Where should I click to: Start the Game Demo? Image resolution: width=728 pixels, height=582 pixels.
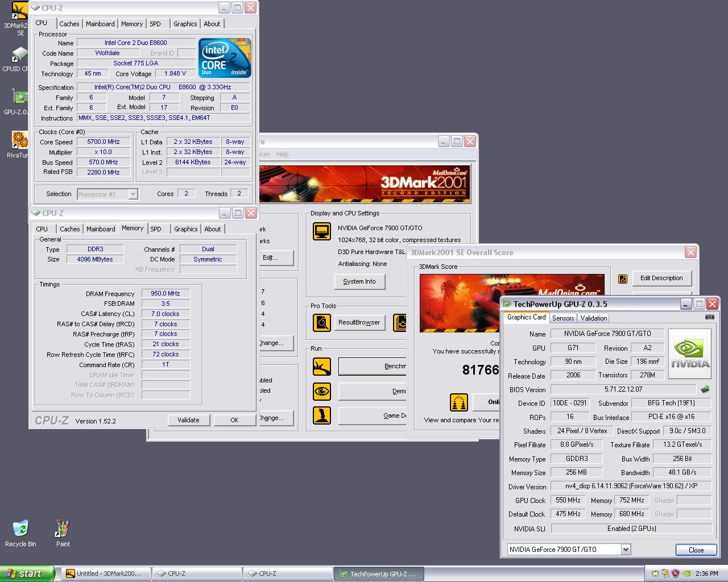[373, 415]
